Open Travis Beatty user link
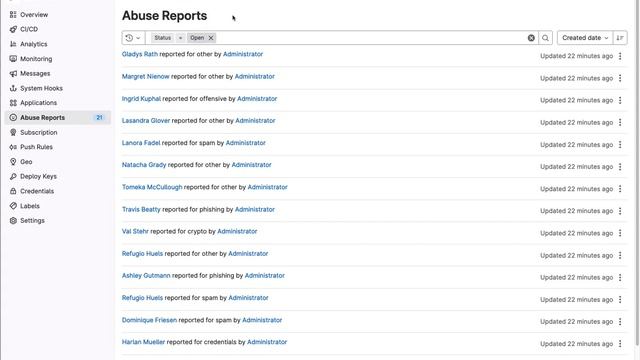This screenshot has width=640, height=360. [141, 209]
